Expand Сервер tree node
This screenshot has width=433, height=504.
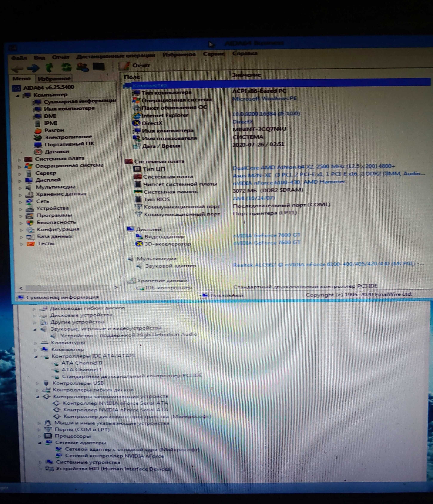[20, 174]
